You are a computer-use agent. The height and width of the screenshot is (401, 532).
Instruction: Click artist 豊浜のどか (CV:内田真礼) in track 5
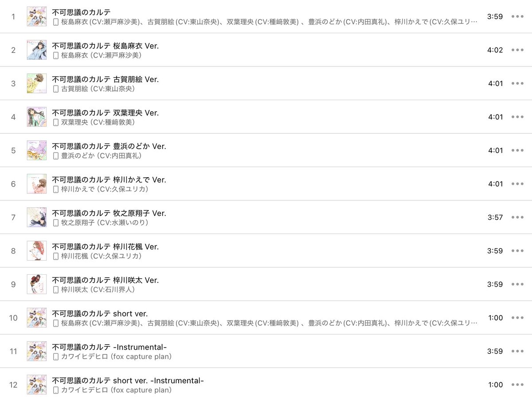[x=102, y=156]
